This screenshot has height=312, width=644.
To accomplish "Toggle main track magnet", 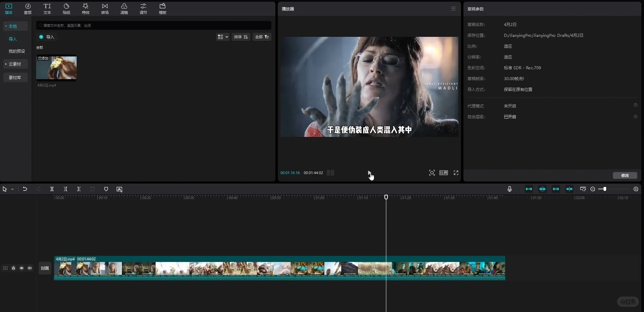I will (529, 189).
